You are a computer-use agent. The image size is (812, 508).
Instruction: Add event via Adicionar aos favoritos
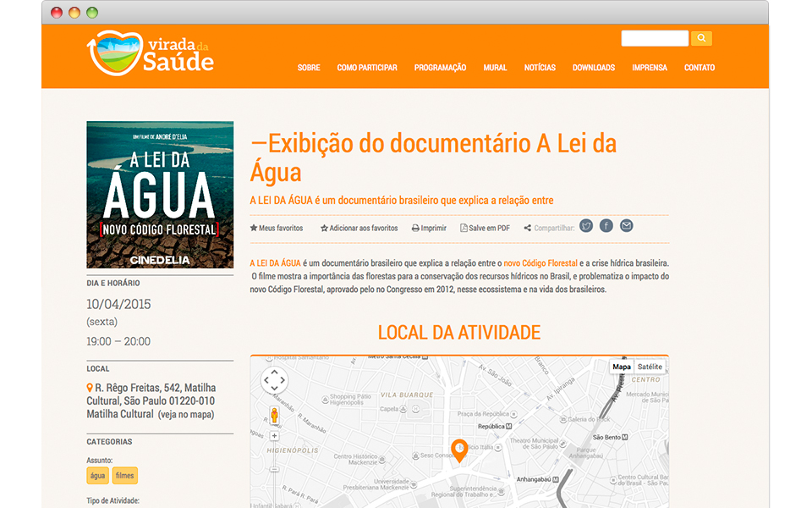[359, 228]
